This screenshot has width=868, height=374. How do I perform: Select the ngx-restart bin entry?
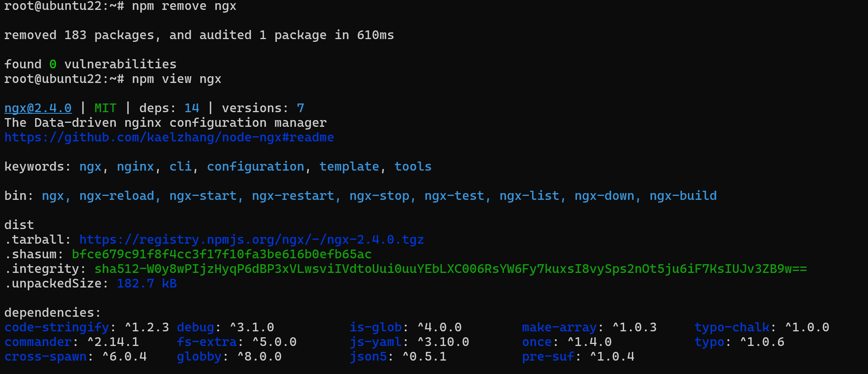click(x=293, y=196)
